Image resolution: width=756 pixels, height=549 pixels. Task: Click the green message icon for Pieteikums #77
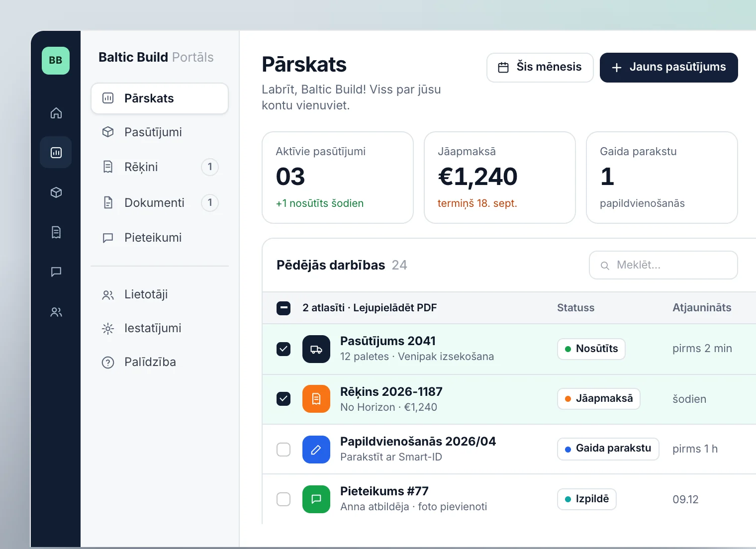(x=316, y=499)
